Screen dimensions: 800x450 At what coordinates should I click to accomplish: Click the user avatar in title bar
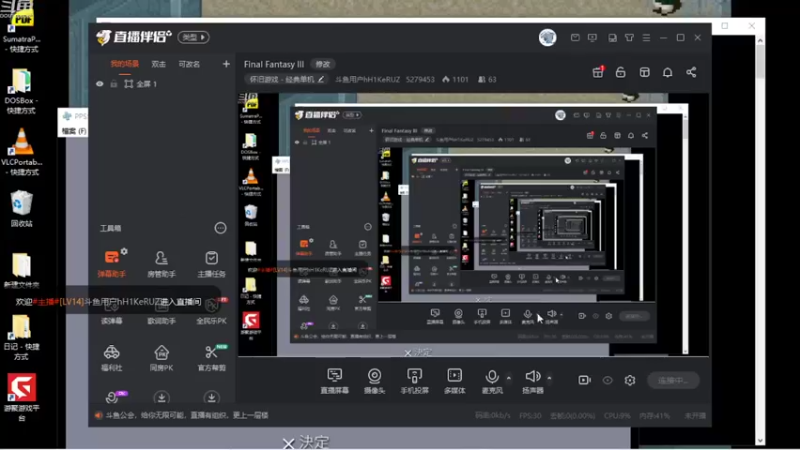pyautogui.click(x=547, y=38)
